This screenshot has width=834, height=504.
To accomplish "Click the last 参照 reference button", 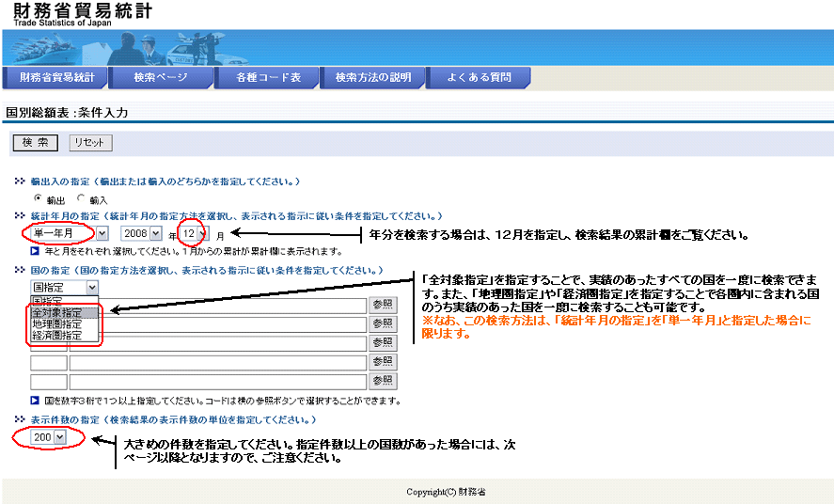I will coord(383,381).
